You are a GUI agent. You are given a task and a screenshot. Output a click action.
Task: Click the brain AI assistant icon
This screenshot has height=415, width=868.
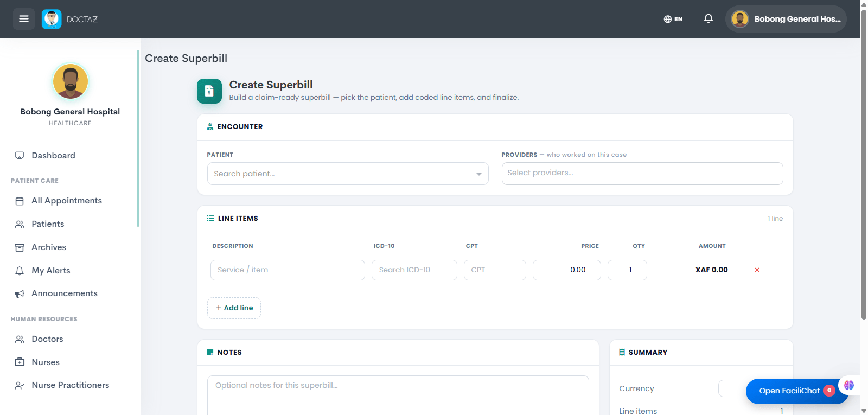849,385
